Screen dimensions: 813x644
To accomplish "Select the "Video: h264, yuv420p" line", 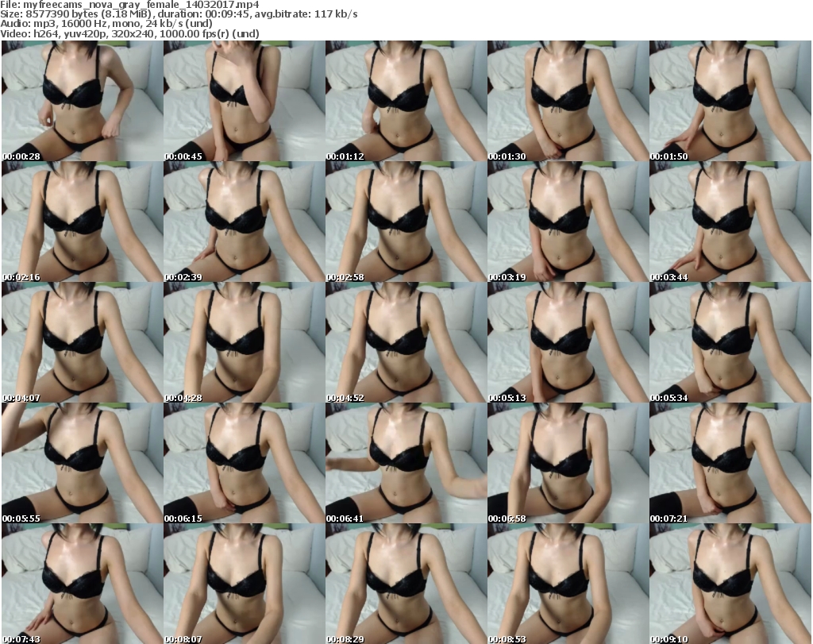I will point(129,33).
